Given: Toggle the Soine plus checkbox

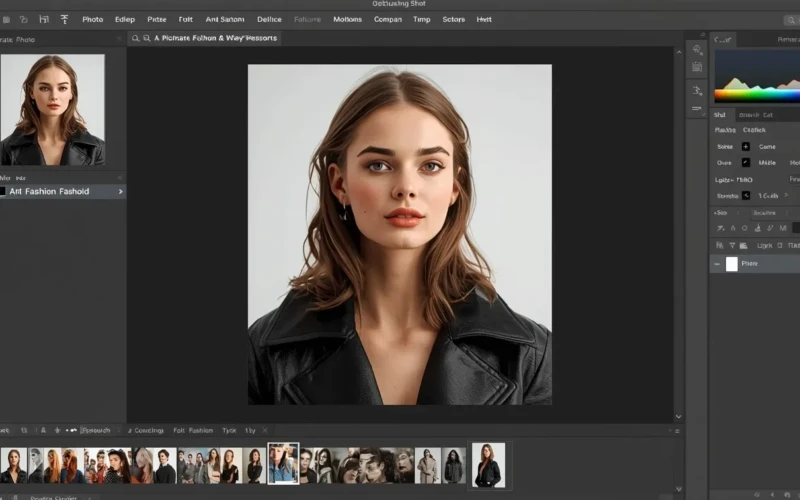Looking at the screenshot, I should pos(745,147).
